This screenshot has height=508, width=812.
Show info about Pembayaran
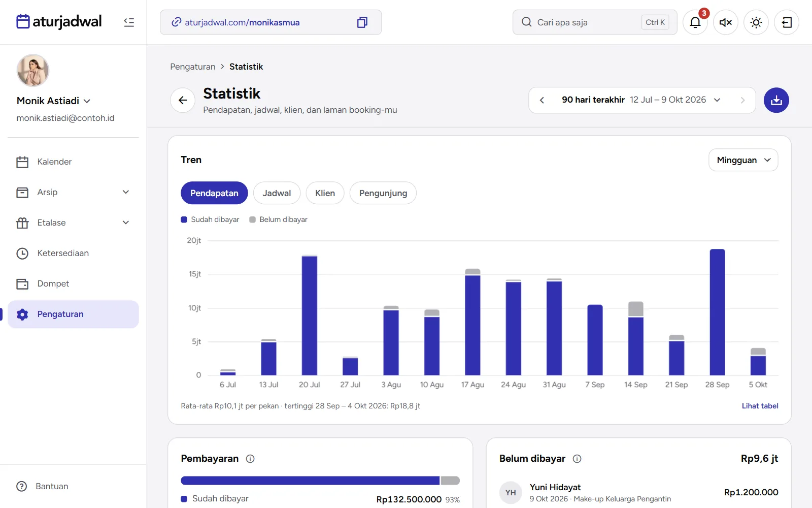[x=250, y=459]
